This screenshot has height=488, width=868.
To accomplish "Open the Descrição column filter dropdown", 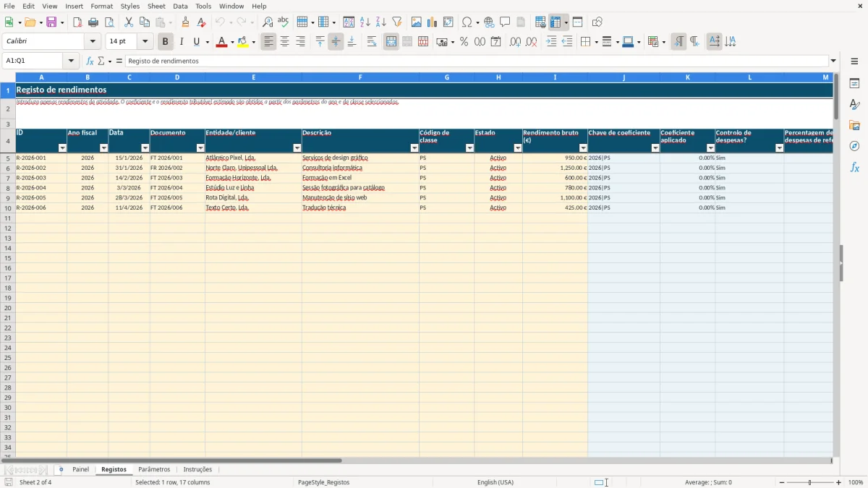I will [x=414, y=148].
